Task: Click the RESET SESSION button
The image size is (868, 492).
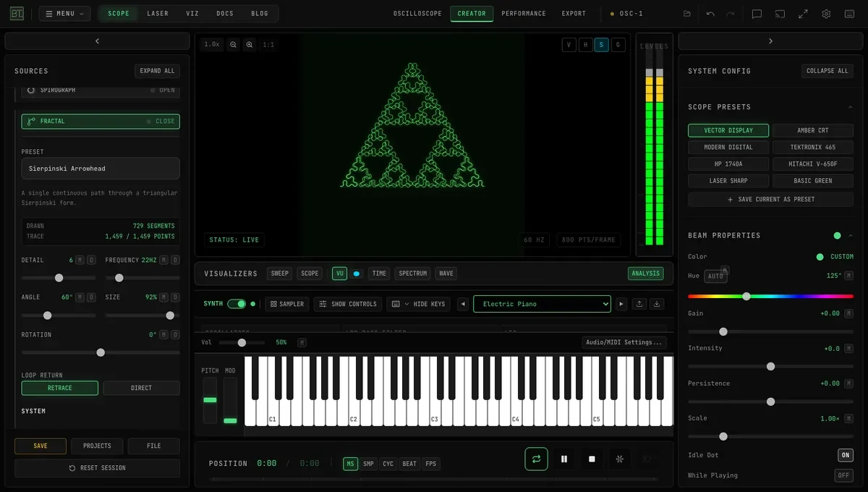Action: pos(97,468)
